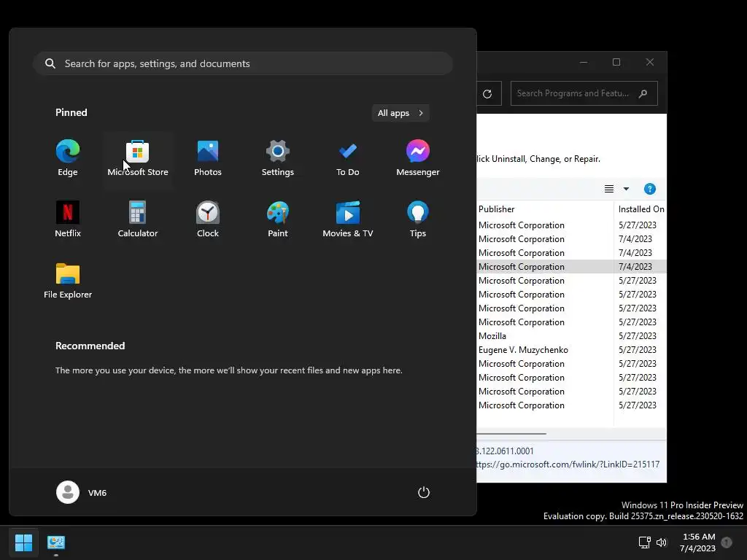747x560 pixels.
Task: Click the Start menu search box
Action: (243, 63)
